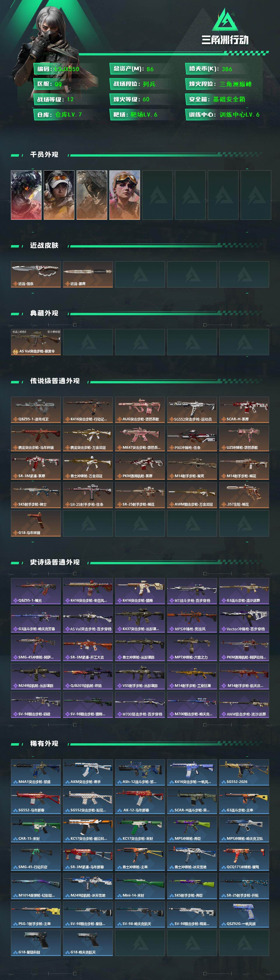Click the 哈夫币(K) 386 currency field
This screenshot has width=280, height=980.
coord(224,68)
